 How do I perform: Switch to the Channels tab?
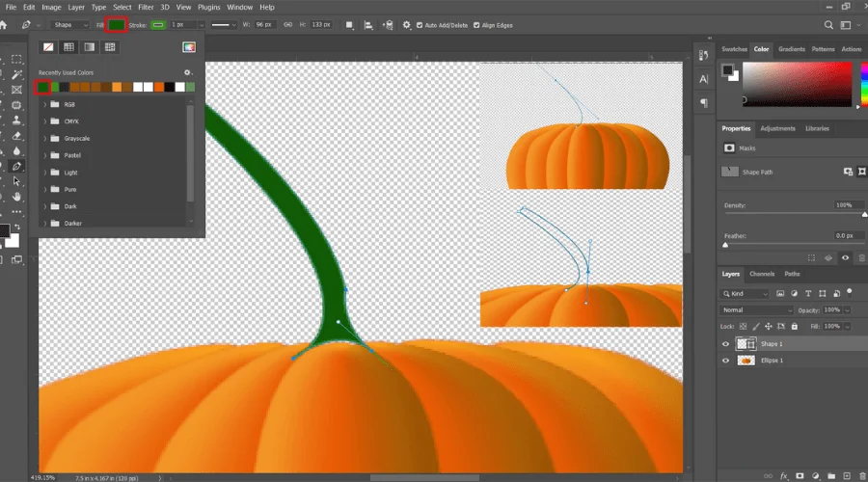click(762, 274)
